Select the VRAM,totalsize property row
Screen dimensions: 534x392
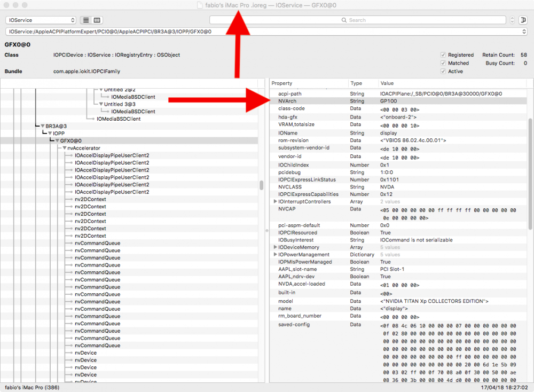pos(398,125)
